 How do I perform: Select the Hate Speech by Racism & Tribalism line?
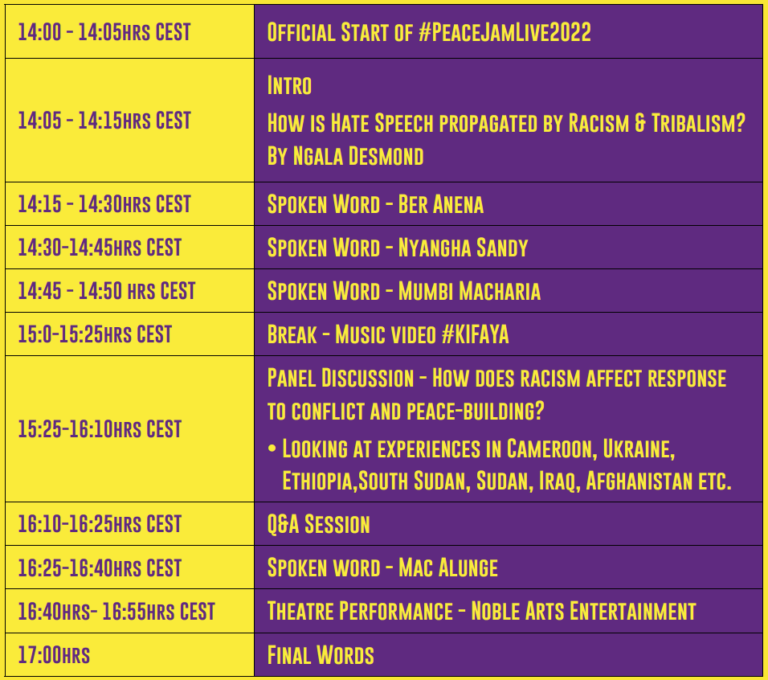[x=506, y=122]
